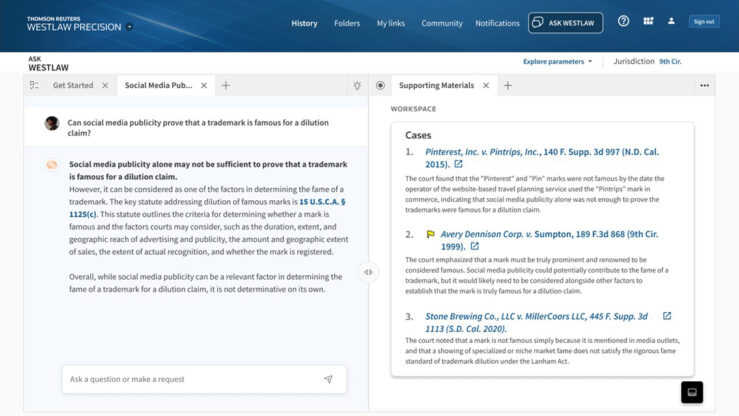Screen dimensions: 739x416
Task: Add a new chat tab
Action: [x=226, y=85]
